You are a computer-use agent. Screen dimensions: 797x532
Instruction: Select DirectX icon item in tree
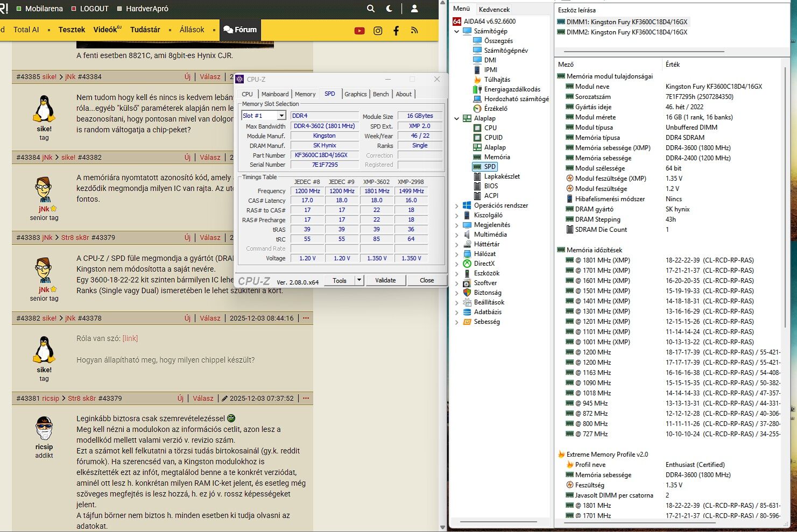[467, 264]
